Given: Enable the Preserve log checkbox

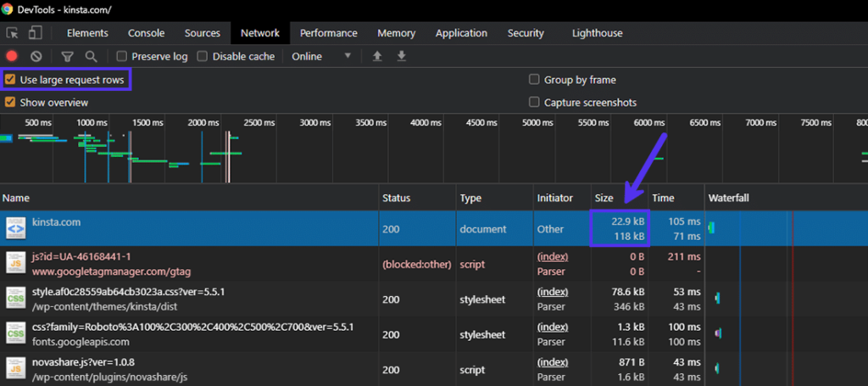Looking at the screenshot, I should point(122,56).
